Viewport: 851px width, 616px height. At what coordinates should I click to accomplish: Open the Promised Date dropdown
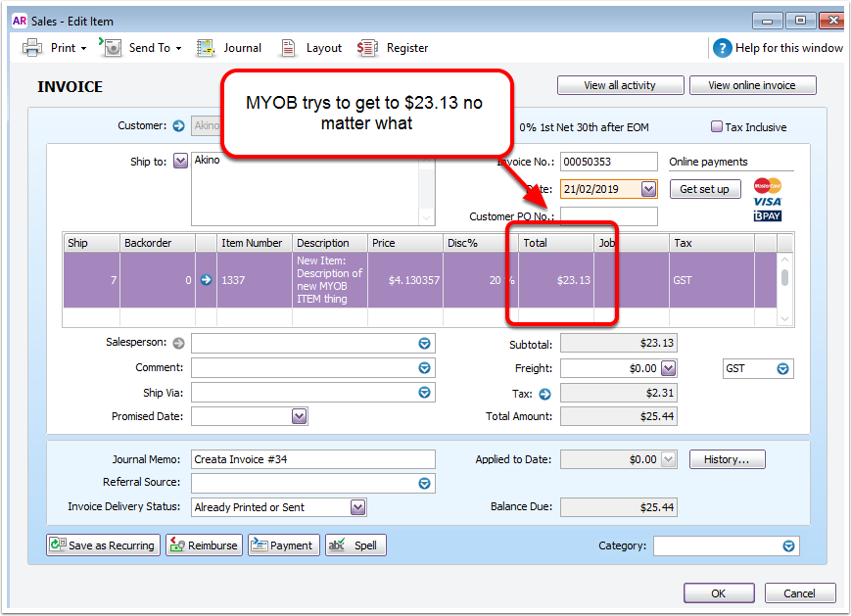pos(300,416)
